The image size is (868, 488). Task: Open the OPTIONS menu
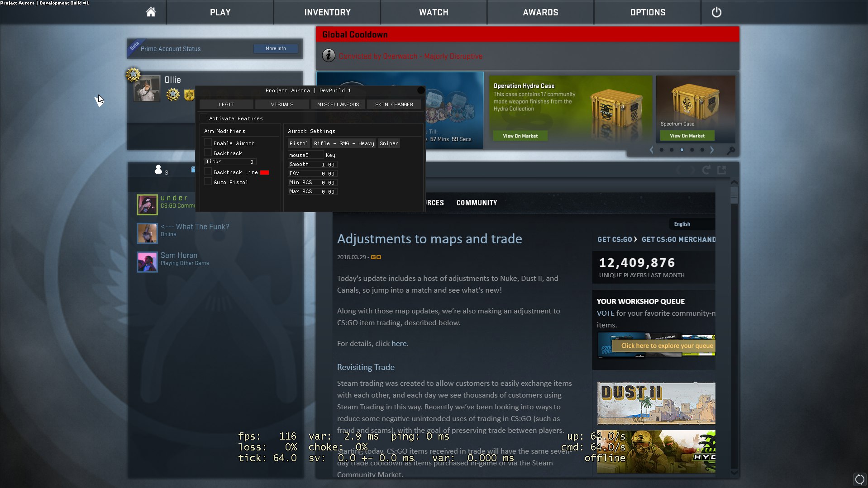648,12
